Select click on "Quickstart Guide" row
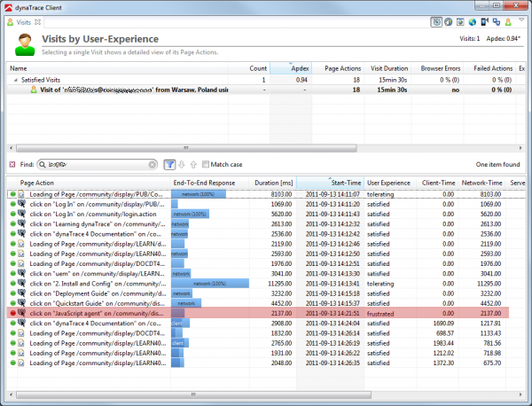Viewport: 532px width, 406px height. [266, 303]
